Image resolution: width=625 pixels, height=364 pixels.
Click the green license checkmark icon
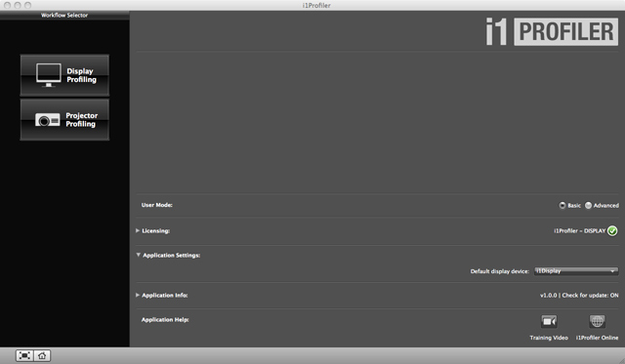[612, 231]
